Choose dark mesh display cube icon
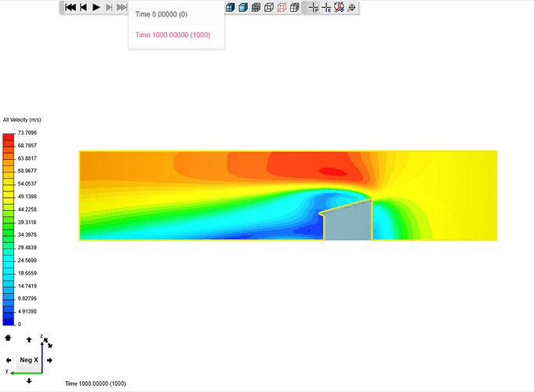 coord(256,7)
